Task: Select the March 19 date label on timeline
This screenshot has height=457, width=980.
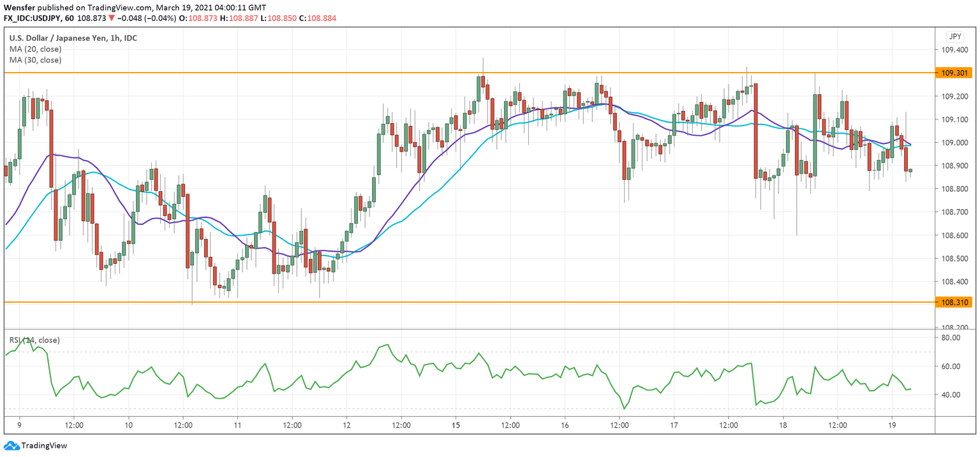Action: point(892,424)
